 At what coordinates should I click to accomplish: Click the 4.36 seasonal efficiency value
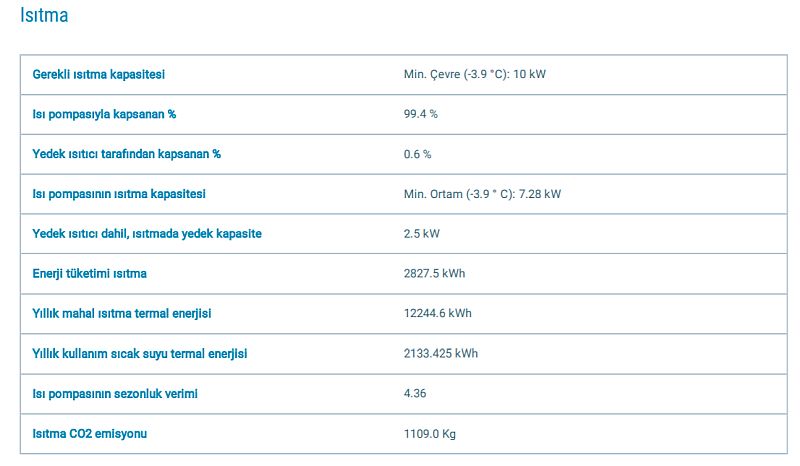click(415, 394)
